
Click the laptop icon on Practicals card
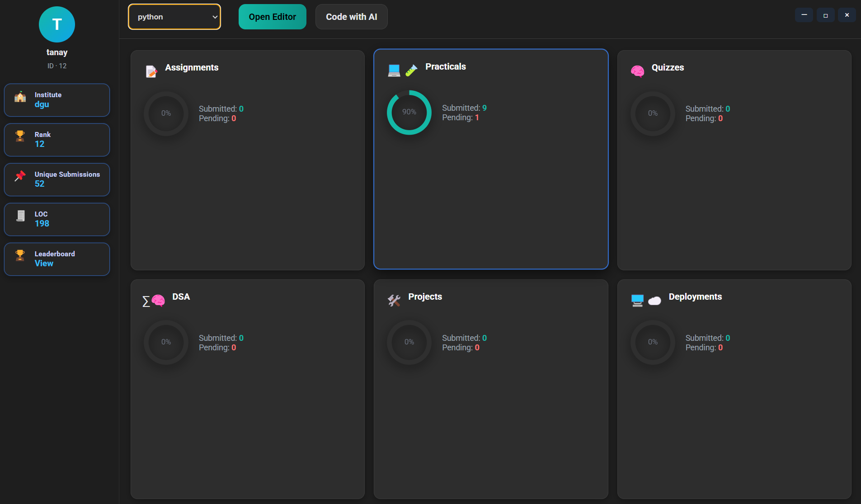pyautogui.click(x=394, y=70)
